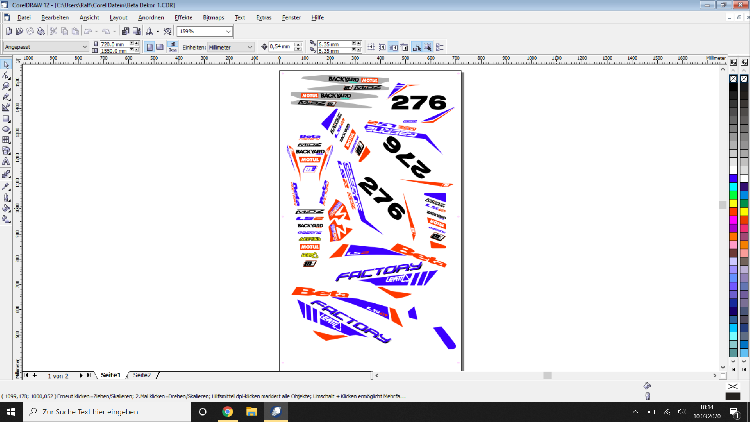Click the Copy icon in toolbar
Viewport: 750px width, 422px height.
click(x=65, y=31)
